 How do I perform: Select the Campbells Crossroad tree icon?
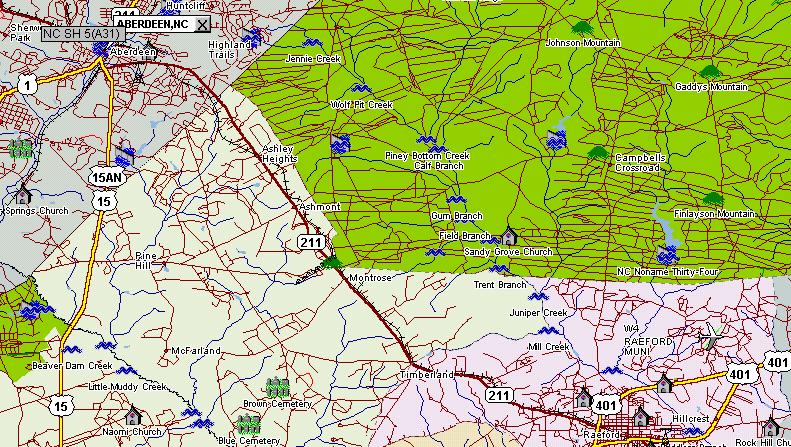click(x=598, y=153)
